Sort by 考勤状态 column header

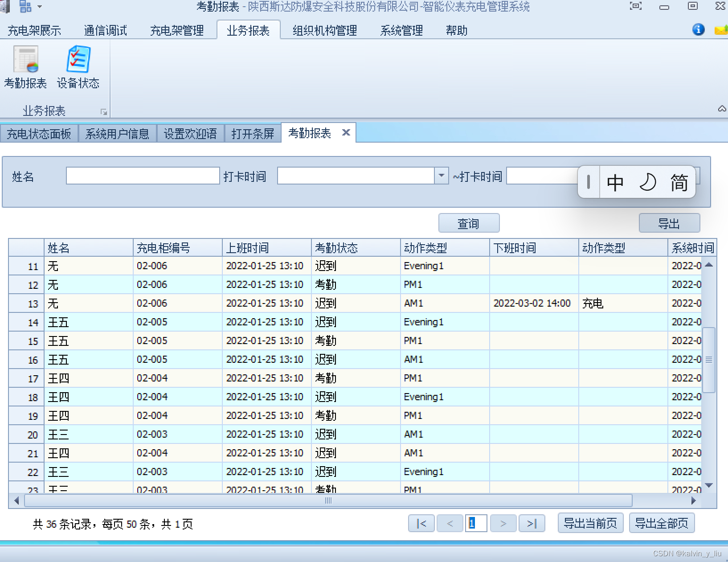point(356,248)
